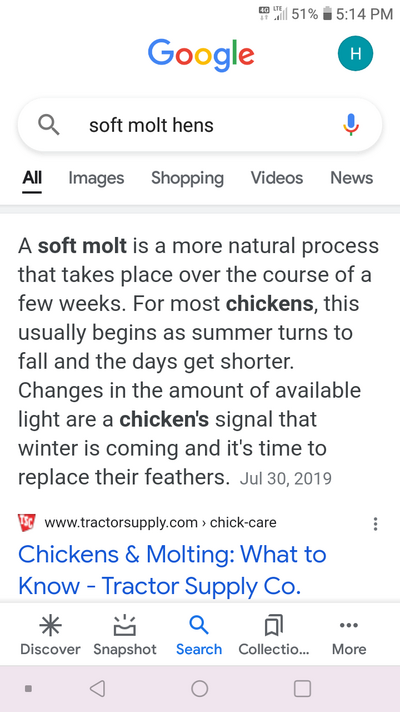This screenshot has height=712, width=400.
Task: Select the All results tab
Action: coord(32,178)
